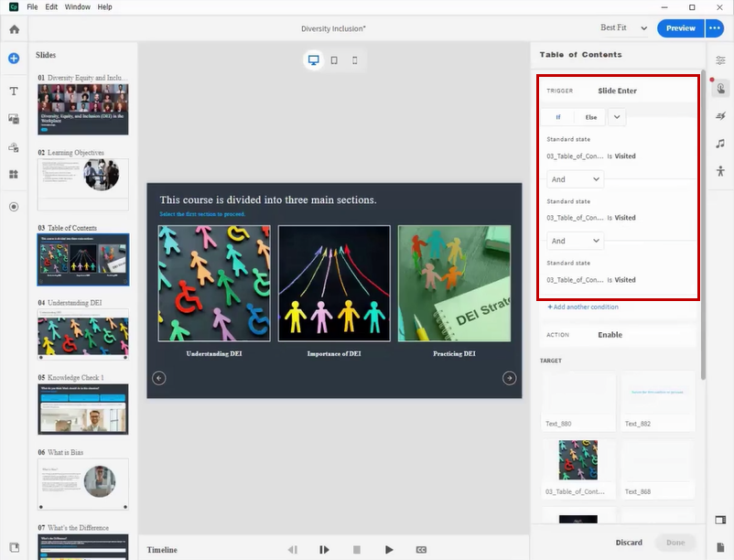Open the File menu
Screen dimensions: 734x560
pyautogui.click(x=32, y=6)
